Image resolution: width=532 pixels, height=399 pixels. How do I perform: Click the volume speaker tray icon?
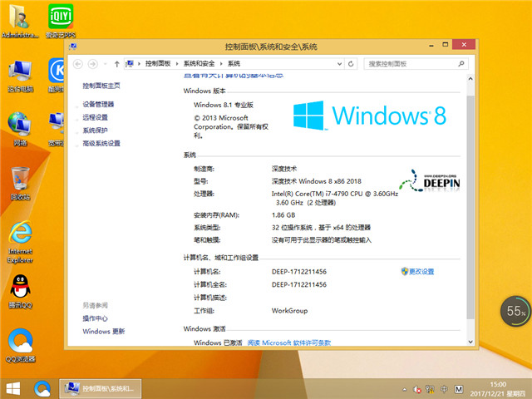tap(417, 389)
